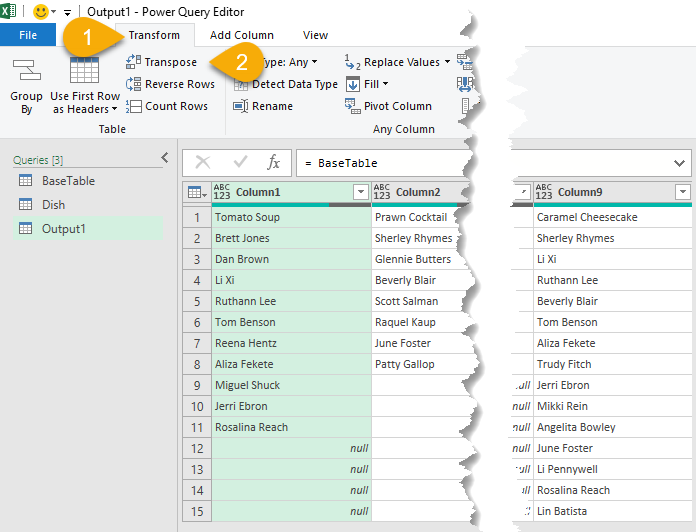Viewport: 696px width, 532px height.
Task: Collapse the Queries pane
Action: [165, 158]
